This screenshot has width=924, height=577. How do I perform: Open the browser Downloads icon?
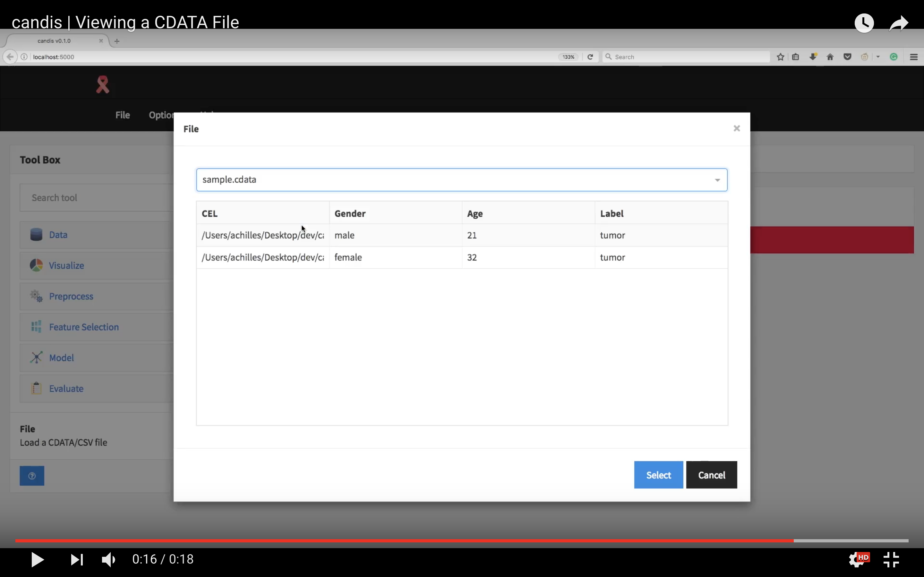pyautogui.click(x=812, y=56)
